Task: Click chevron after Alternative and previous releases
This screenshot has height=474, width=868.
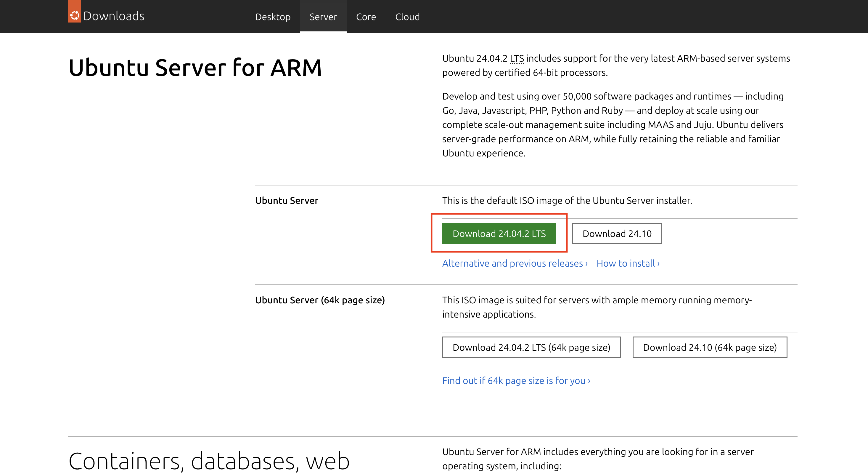Action: click(586, 264)
